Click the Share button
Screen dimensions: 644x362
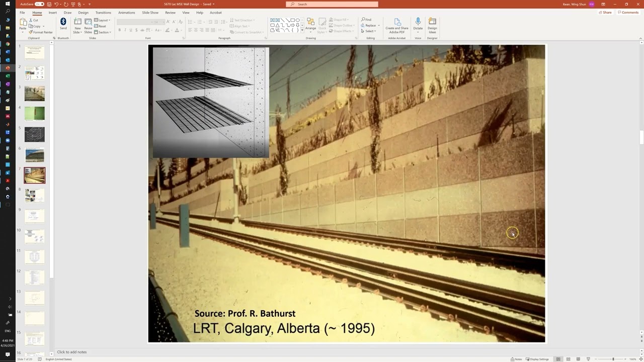pos(605,13)
